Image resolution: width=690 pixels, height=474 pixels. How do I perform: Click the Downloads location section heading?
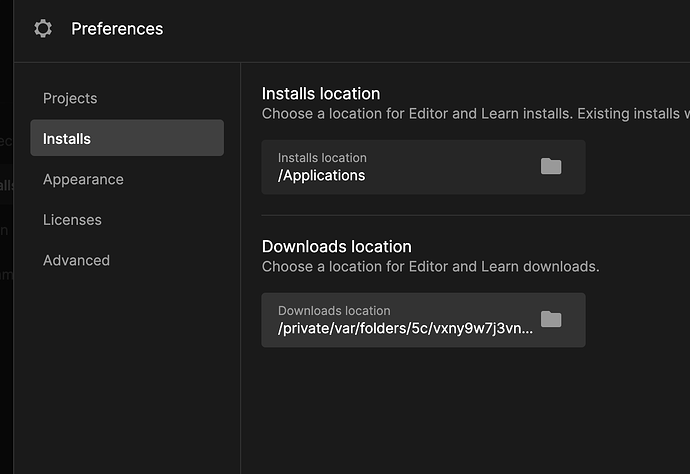336,246
